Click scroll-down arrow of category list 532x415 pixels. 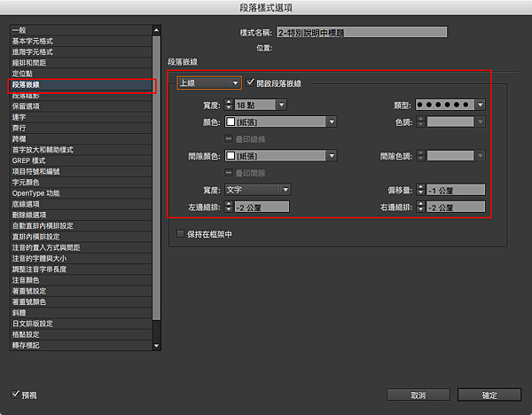[156, 346]
